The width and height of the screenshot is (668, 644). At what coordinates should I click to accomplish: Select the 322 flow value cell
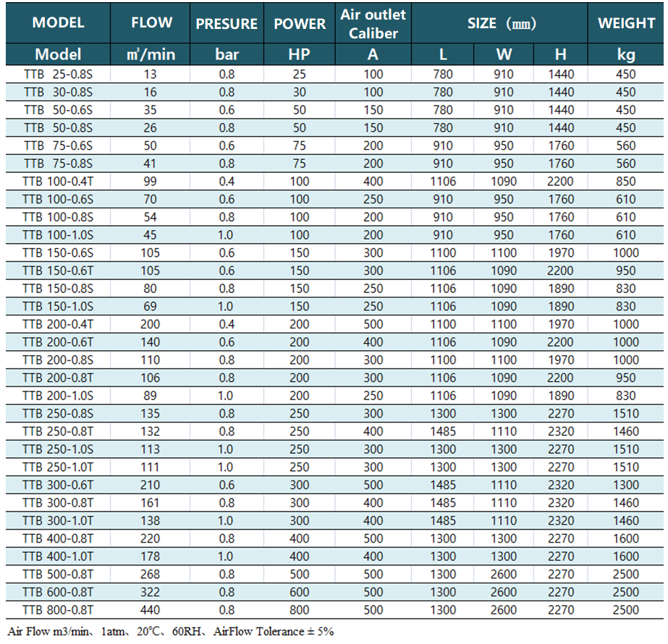tap(152, 592)
